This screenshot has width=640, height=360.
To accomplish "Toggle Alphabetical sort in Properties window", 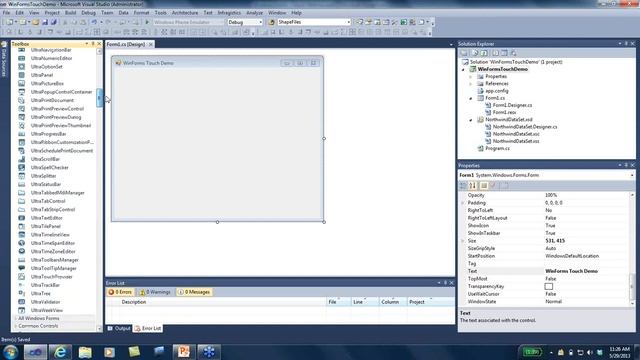I will (x=473, y=186).
